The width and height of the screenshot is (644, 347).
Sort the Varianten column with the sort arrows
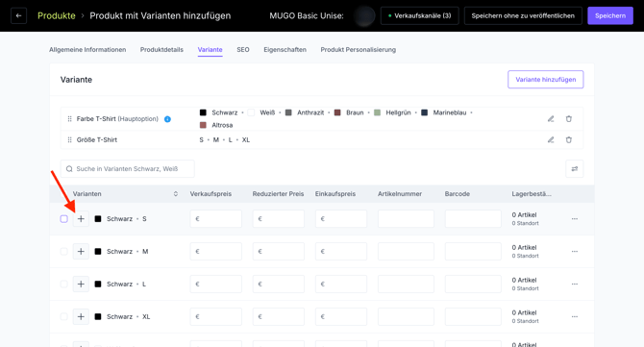pyautogui.click(x=176, y=194)
